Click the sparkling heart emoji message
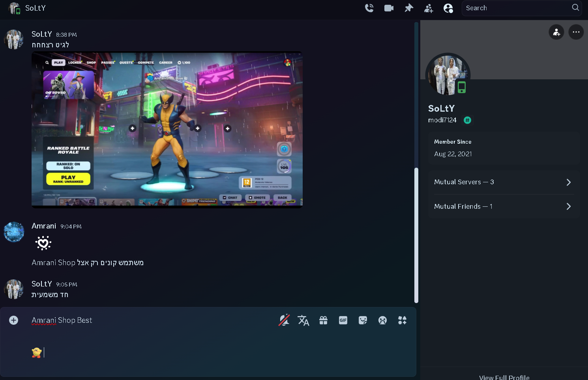 pyautogui.click(x=43, y=243)
